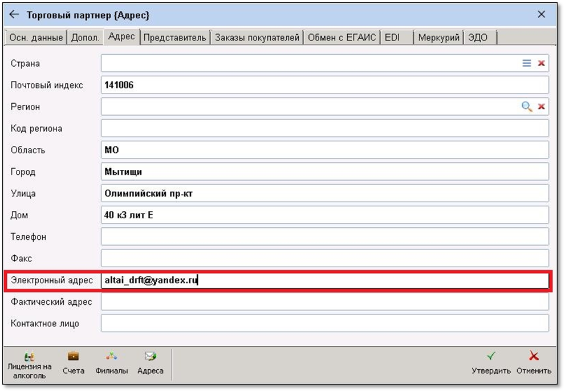Select the Меркурий tab
Image resolution: width=565 pixels, height=392 pixels.
point(438,38)
